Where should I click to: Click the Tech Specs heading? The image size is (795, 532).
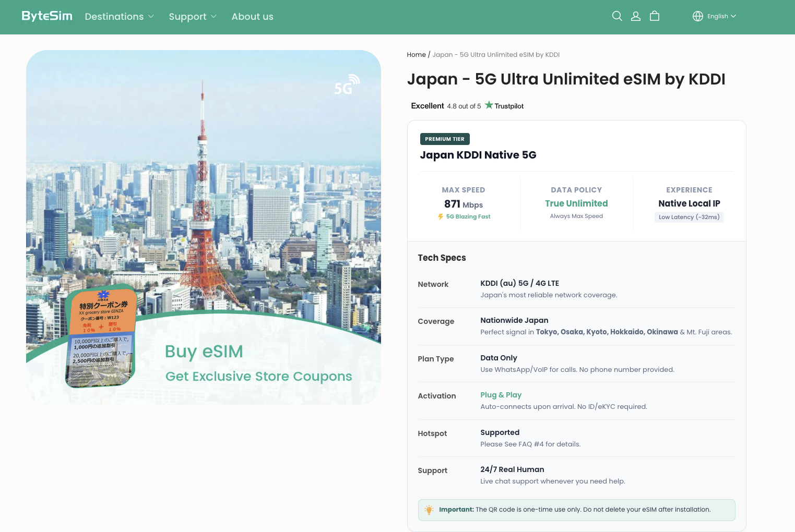442,258
